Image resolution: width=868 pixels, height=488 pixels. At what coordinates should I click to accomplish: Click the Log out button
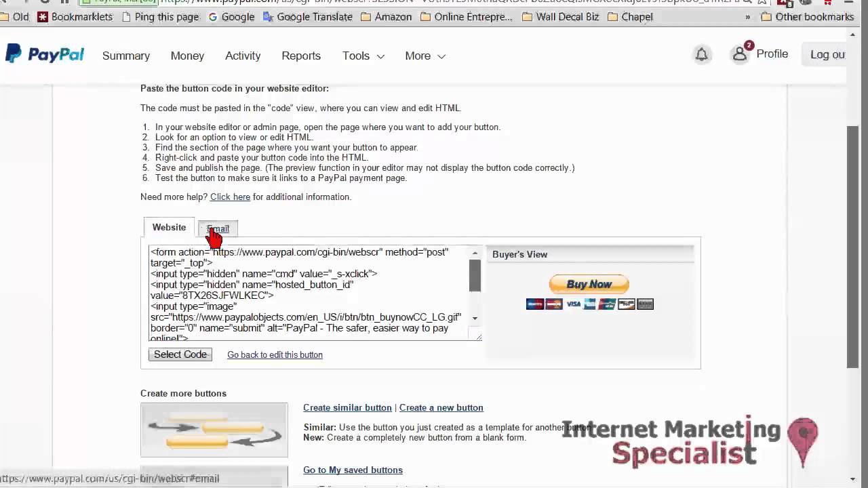tap(826, 54)
